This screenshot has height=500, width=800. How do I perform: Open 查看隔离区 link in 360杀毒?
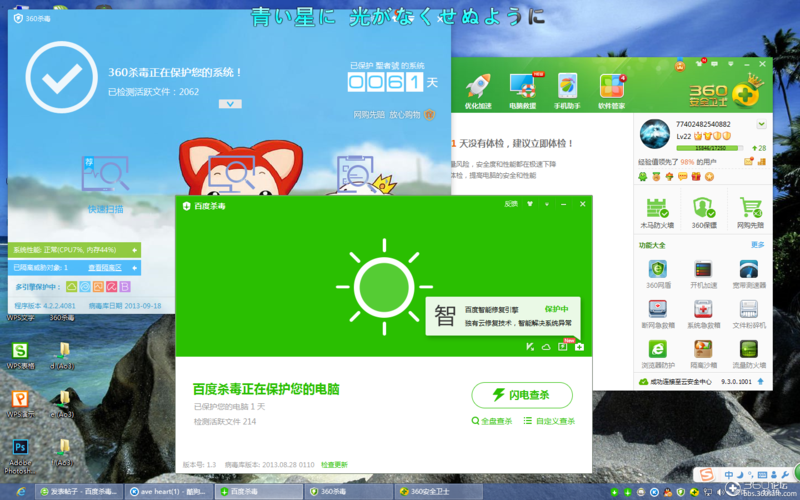pyautogui.click(x=105, y=267)
